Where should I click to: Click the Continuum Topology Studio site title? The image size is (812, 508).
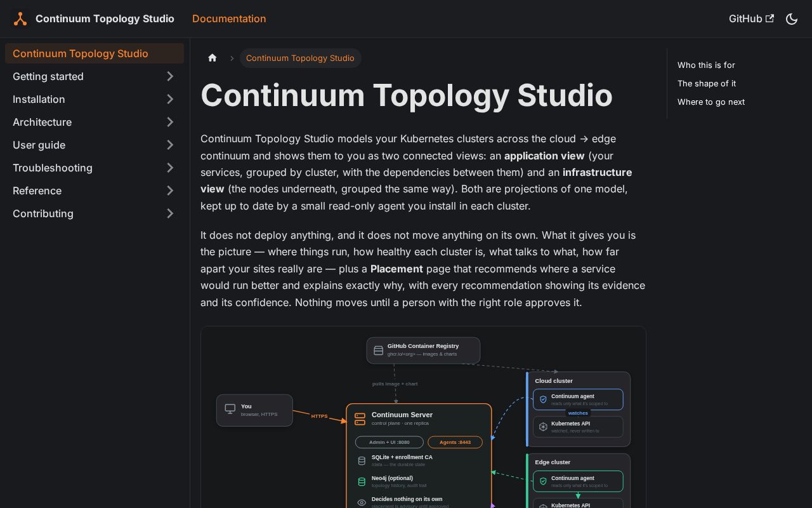point(105,19)
